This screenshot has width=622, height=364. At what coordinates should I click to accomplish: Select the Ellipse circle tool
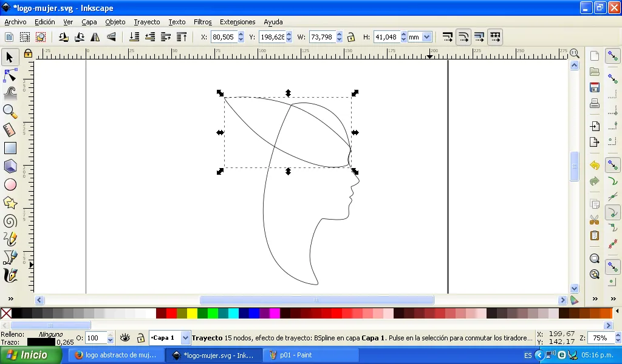10,184
